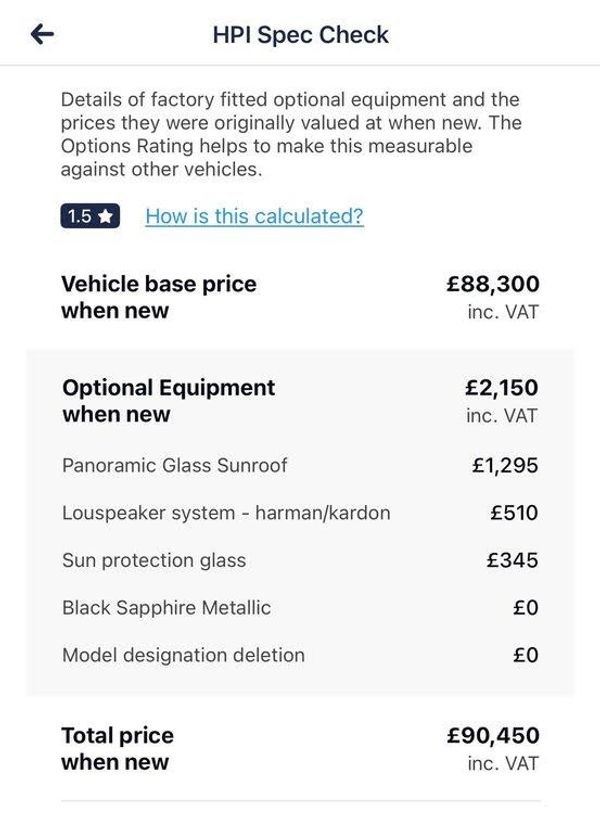Tap the £88,300 base price value
The image size is (600, 833).
click(x=492, y=284)
